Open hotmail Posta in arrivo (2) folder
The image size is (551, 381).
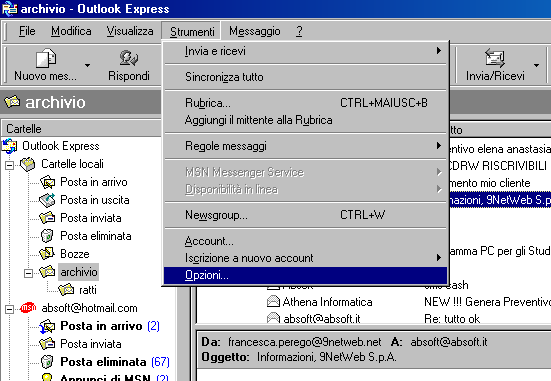click(110, 326)
